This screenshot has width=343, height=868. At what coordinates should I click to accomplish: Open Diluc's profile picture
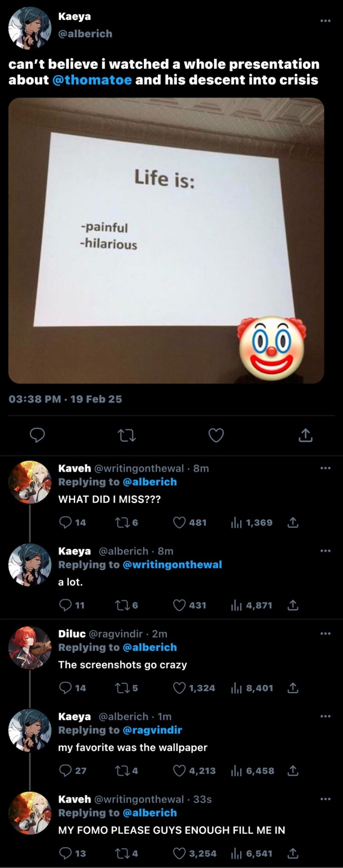(30, 647)
